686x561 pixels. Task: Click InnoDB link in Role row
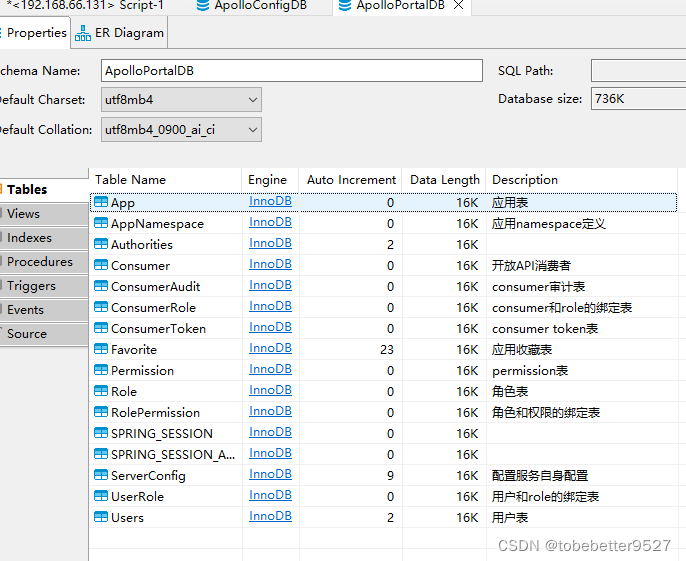[270, 390]
